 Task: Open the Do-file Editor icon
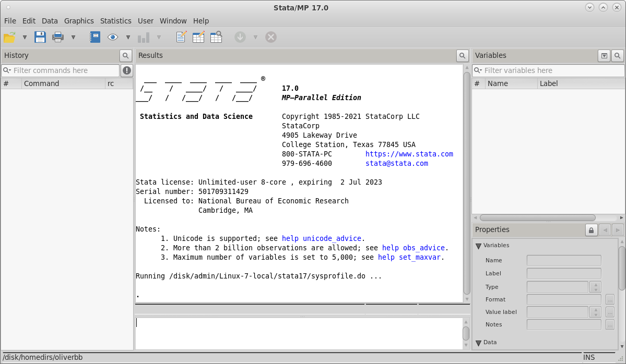tap(181, 37)
